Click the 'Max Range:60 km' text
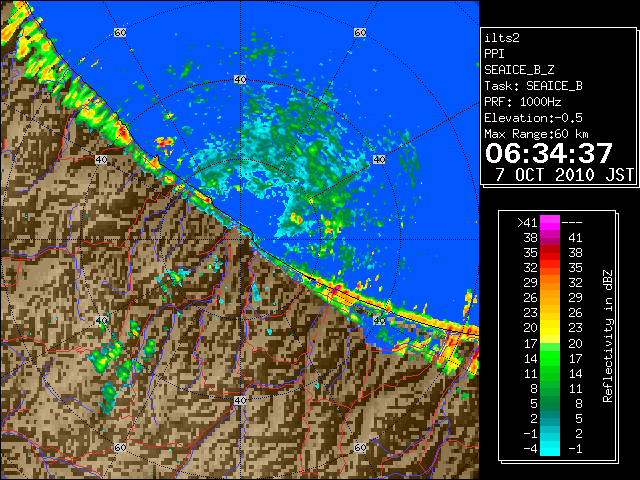Viewport: 640px width, 480px height. pyautogui.click(x=536, y=134)
